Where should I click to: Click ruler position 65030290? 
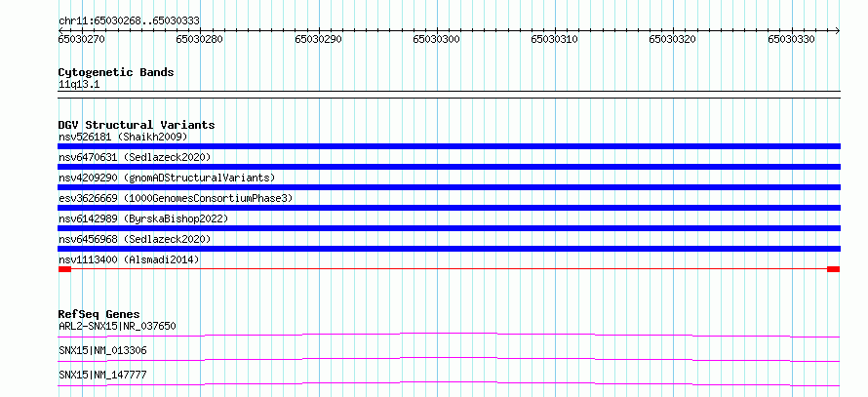tap(318, 39)
